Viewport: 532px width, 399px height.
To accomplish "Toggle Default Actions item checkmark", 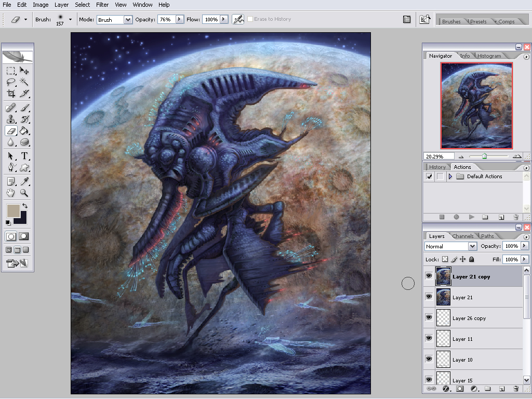I will coord(430,177).
